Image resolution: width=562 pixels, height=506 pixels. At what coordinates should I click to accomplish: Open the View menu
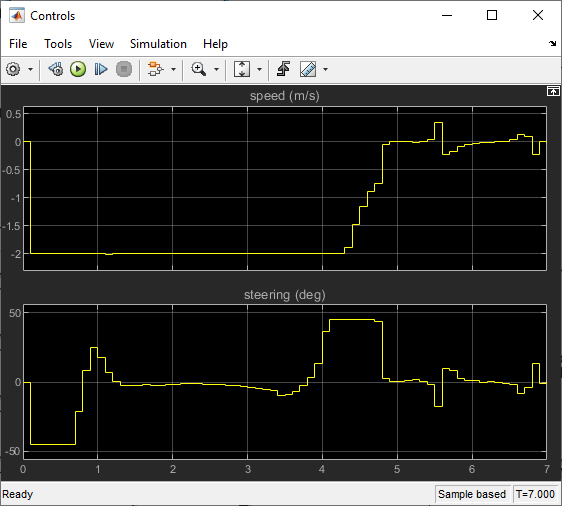point(101,44)
